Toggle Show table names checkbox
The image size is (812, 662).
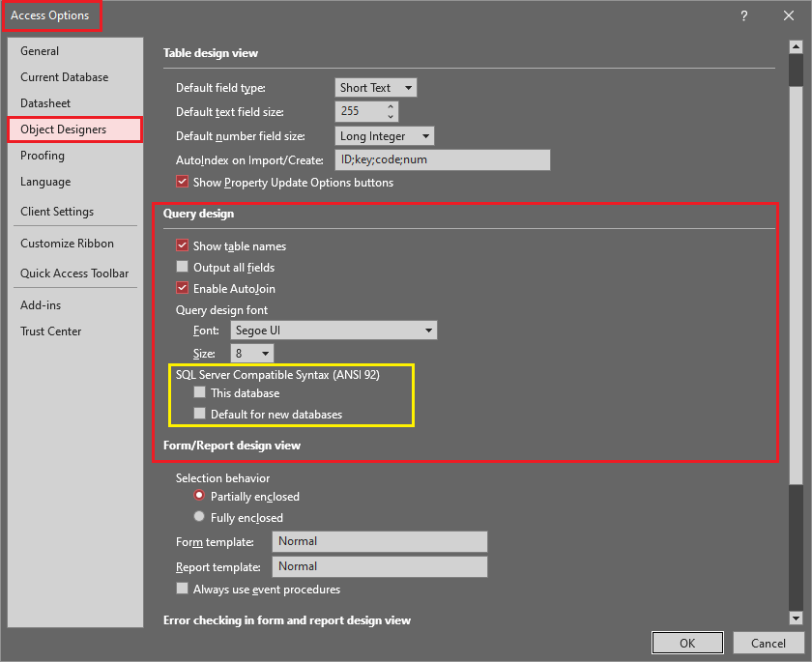click(x=183, y=246)
